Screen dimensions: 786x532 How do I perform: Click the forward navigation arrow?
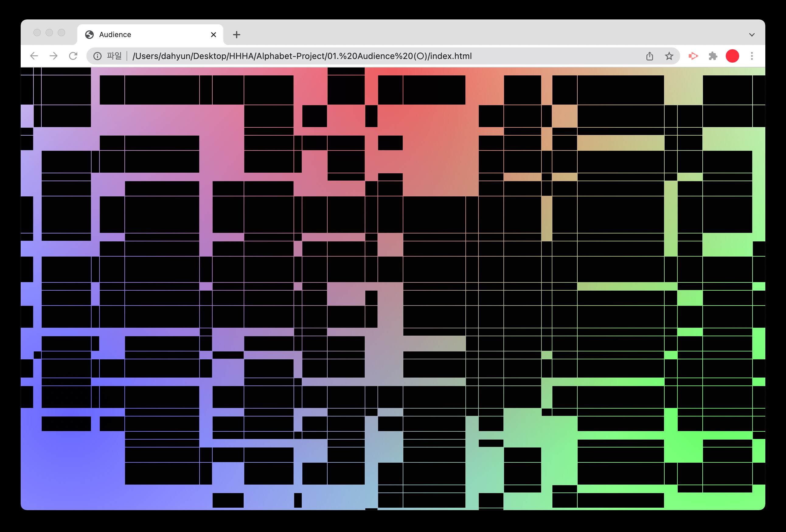(54, 56)
